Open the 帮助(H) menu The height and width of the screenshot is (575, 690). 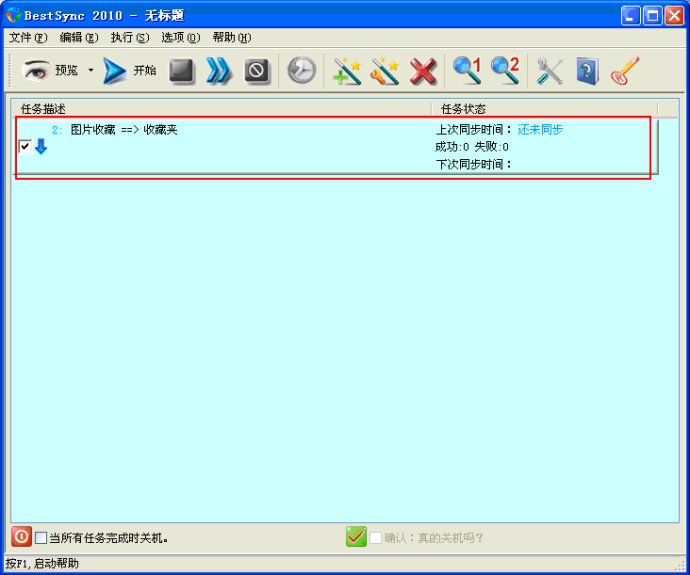point(232,38)
